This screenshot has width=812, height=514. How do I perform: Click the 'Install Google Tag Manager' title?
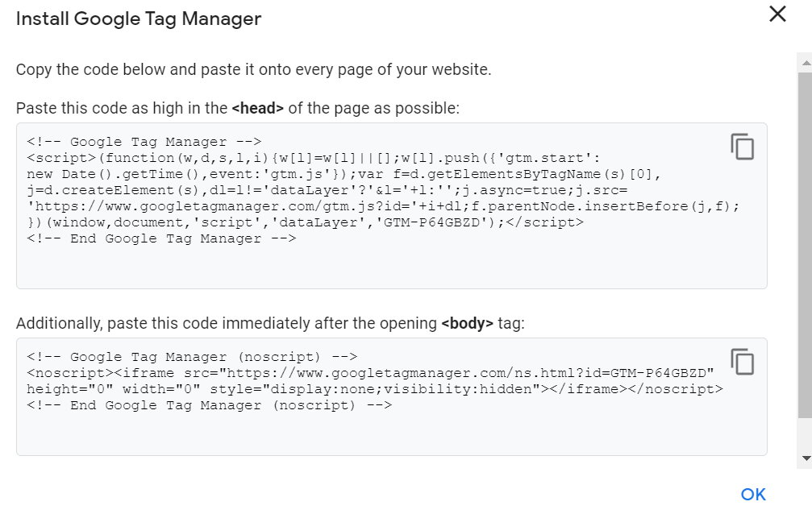138,19
